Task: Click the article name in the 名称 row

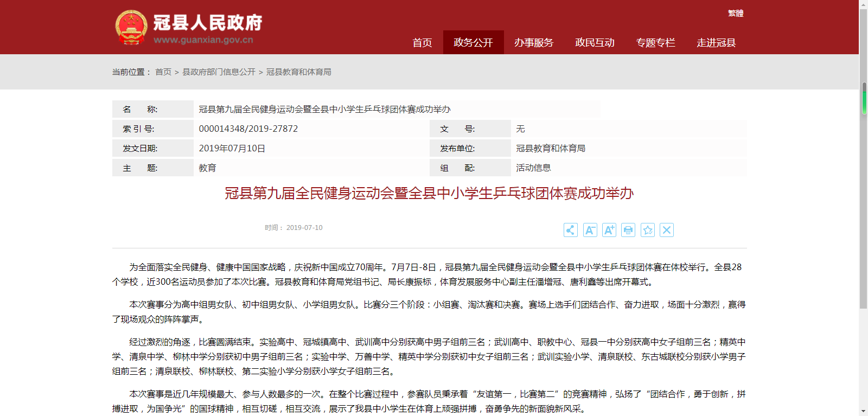Action: coord(324,109)
